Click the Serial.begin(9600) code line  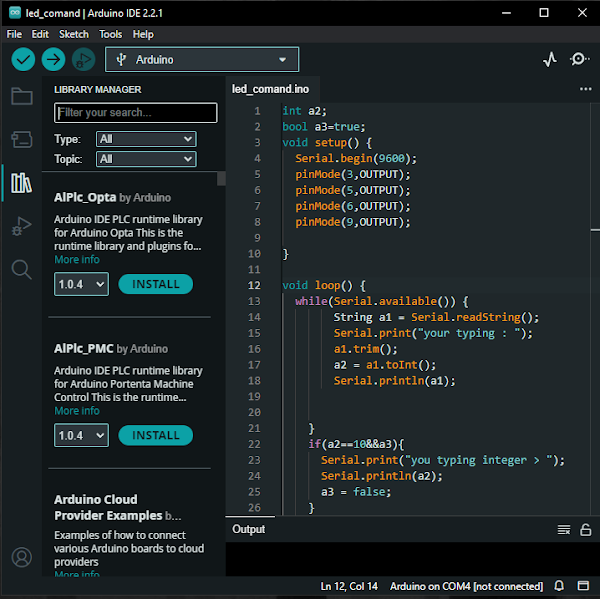coord(356,158)
